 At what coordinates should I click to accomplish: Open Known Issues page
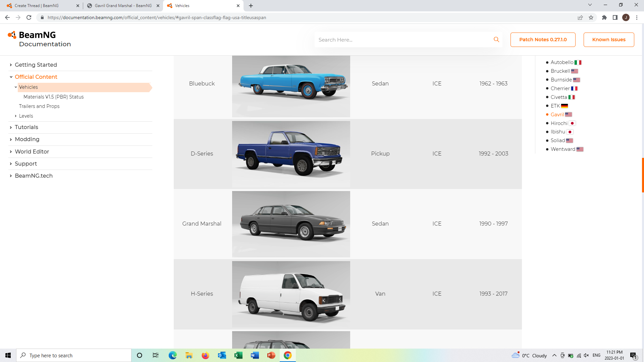pyautogui.click(x=609, y=40)
